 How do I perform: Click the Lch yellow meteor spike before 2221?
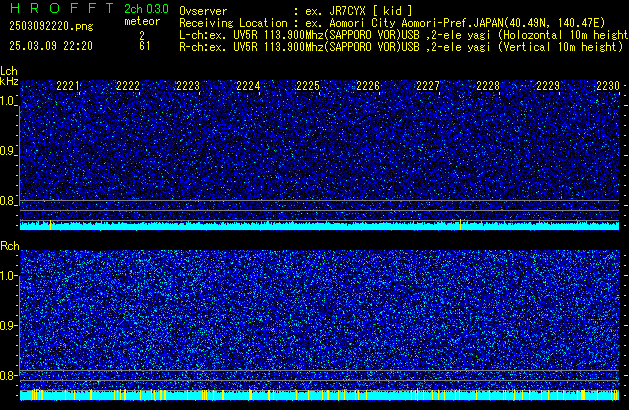(50, 225)
